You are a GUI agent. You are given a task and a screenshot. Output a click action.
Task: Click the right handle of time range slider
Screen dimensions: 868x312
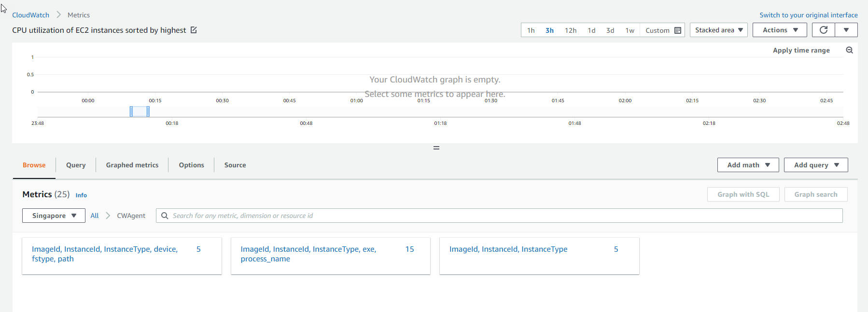(148, 111)
